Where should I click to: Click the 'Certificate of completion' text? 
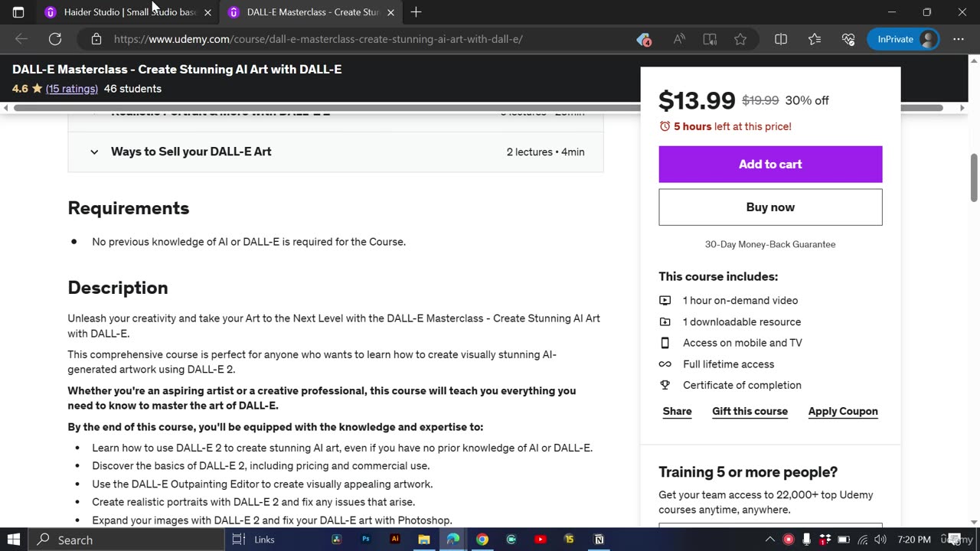[x=742, y=385]
